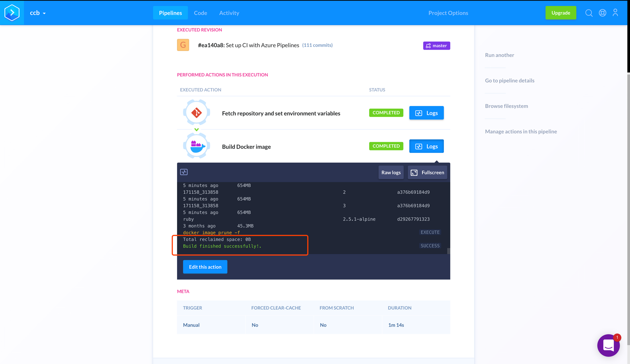Collapse logs for Build Docker image
630x364 pixels.
(x=426, y=146)
